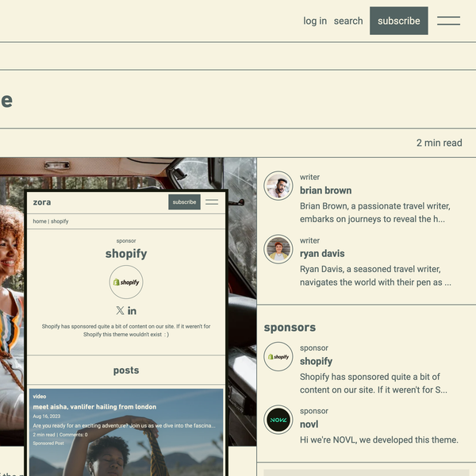Click the X icon in mockup image
476x476 pixels.
120,310
